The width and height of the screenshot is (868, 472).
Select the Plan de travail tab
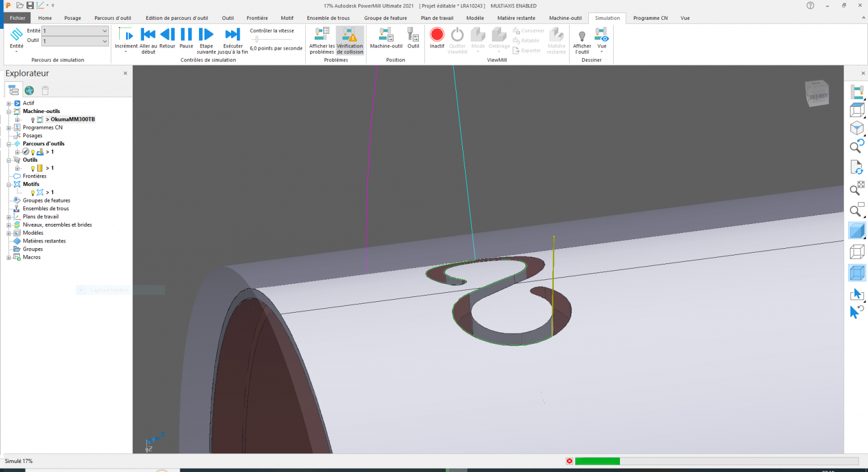pos(437,18)
